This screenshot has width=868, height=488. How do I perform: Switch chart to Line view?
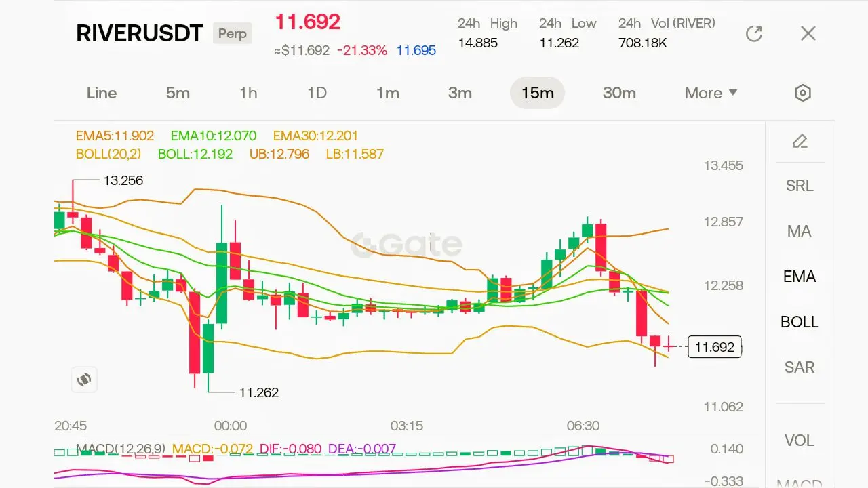pos(102,93)
